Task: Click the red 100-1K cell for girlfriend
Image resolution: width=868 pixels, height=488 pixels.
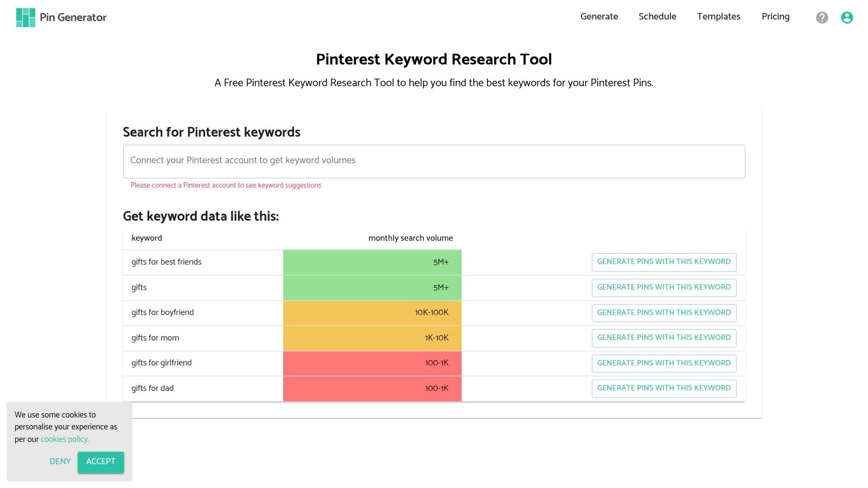Action: pos(372,363)
